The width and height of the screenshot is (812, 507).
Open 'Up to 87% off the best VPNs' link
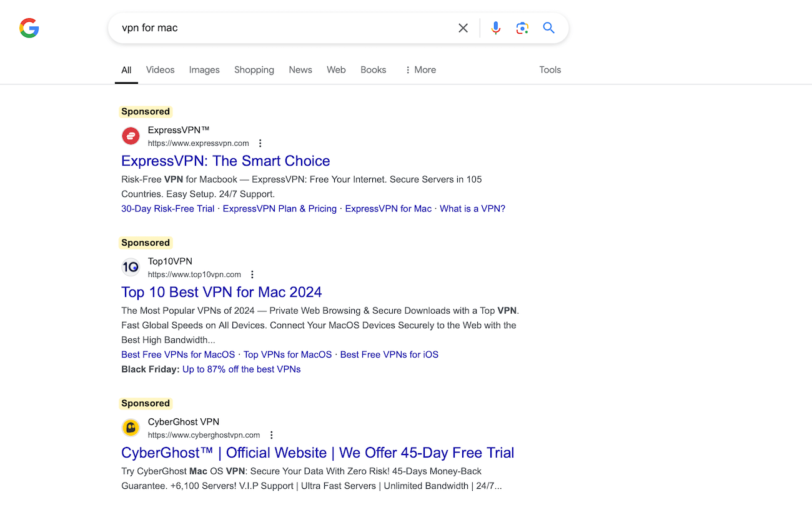[242, 369]
